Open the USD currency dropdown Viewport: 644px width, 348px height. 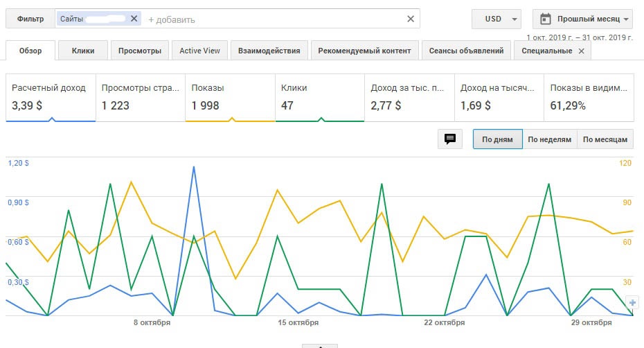[496, 19]
